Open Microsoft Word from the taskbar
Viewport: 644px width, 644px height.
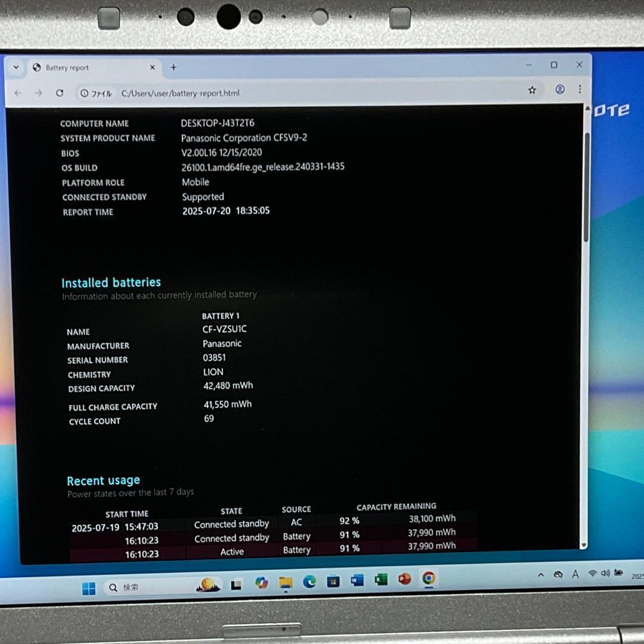coord(356,580)
